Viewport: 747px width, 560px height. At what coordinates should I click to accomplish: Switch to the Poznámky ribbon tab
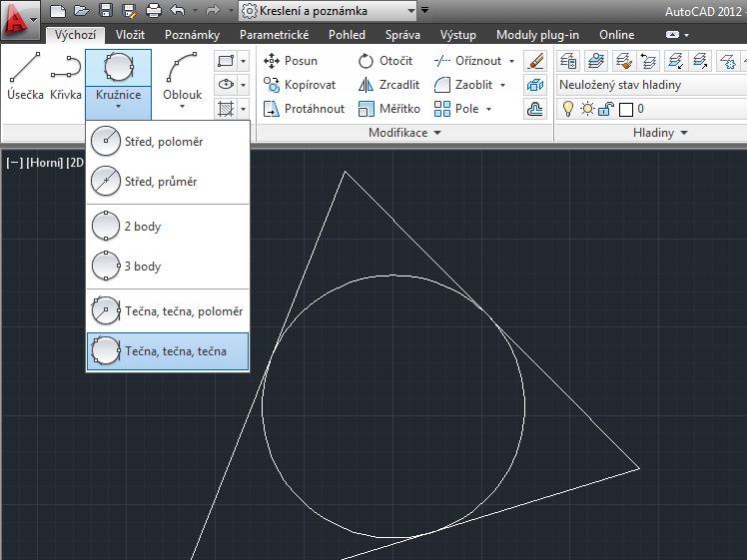click(x=190, y=35)
